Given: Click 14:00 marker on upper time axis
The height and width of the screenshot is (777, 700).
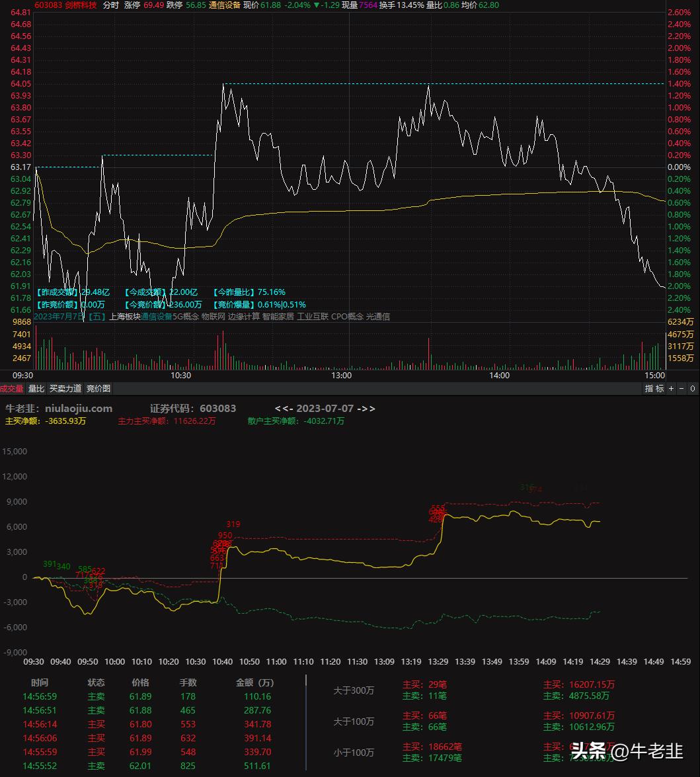Looking at the screenshot, I should 499,375.
